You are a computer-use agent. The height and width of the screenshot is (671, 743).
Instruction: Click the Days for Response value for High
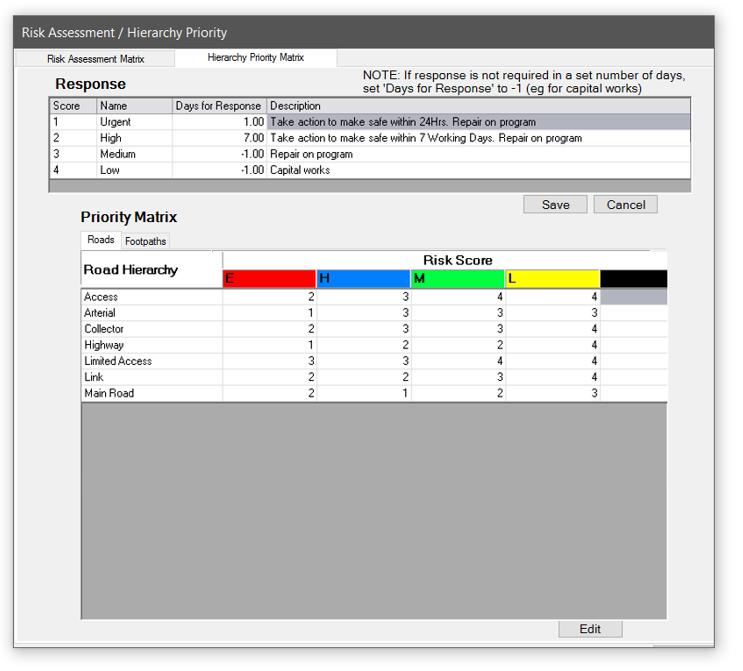click(219, 138)
